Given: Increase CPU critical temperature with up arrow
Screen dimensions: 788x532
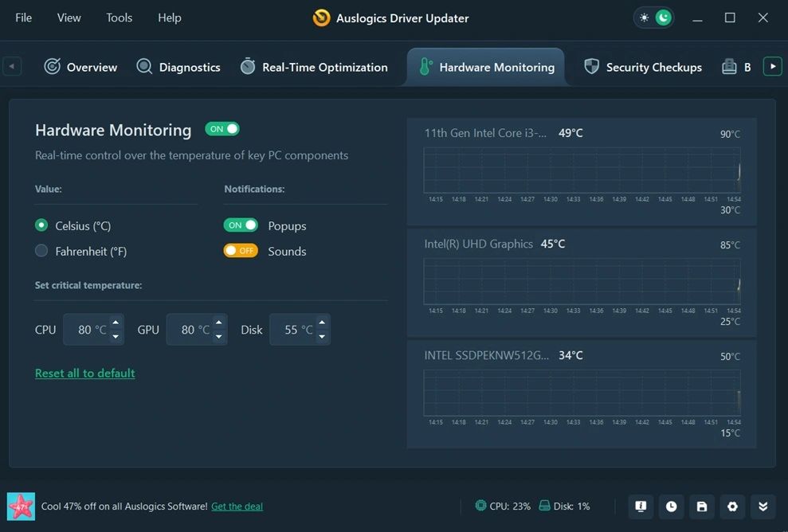Looking at the screenshot, I should click(116, 323).
